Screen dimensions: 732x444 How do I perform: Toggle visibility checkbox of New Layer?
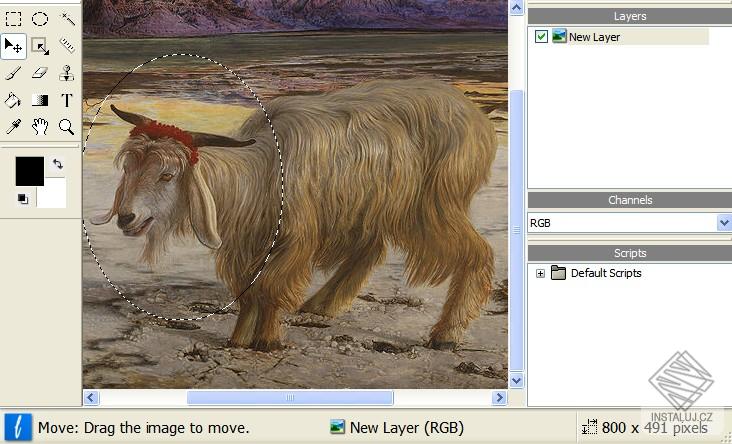541,37
